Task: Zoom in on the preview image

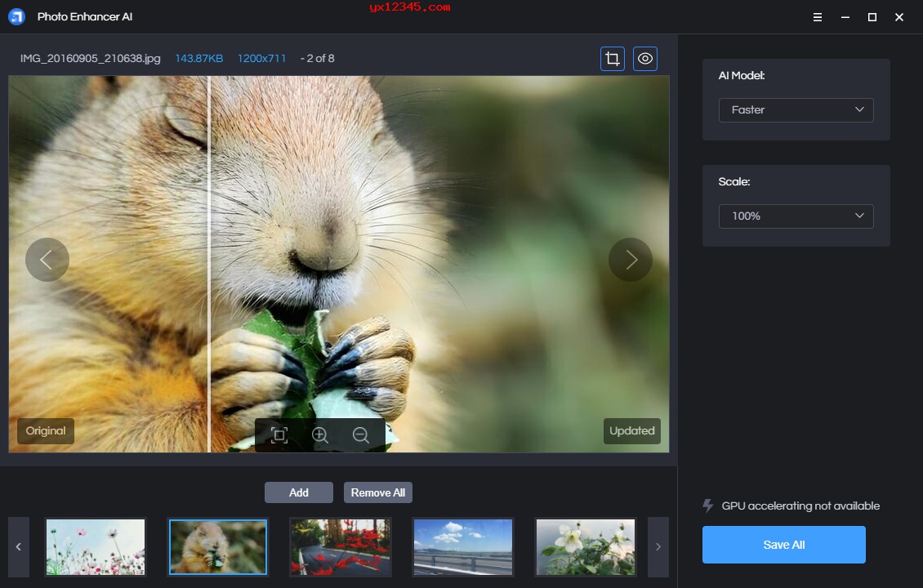Action: pos(320,434)
